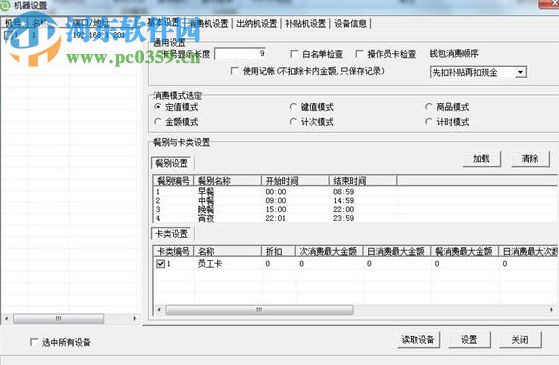Screen dimensions: 559x365
Task: Click the 餐别编号 column header
Action: coord(173,181)
